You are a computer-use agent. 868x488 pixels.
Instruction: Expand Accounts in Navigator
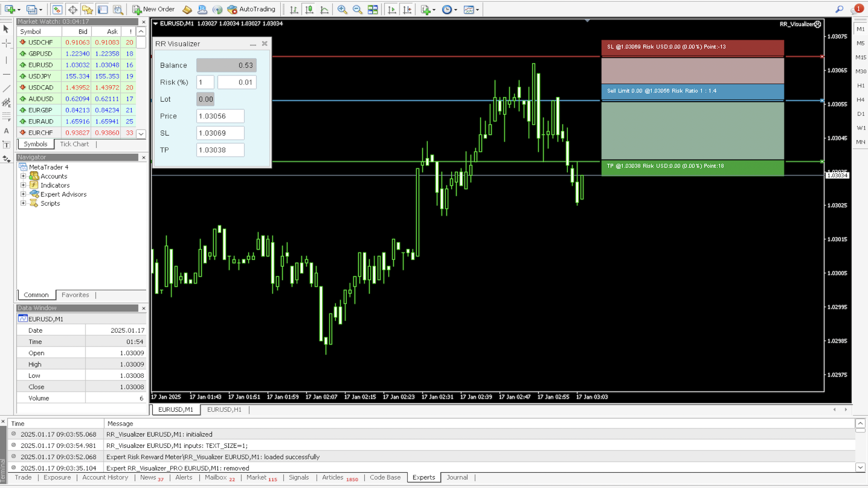(x=23, y=176)
